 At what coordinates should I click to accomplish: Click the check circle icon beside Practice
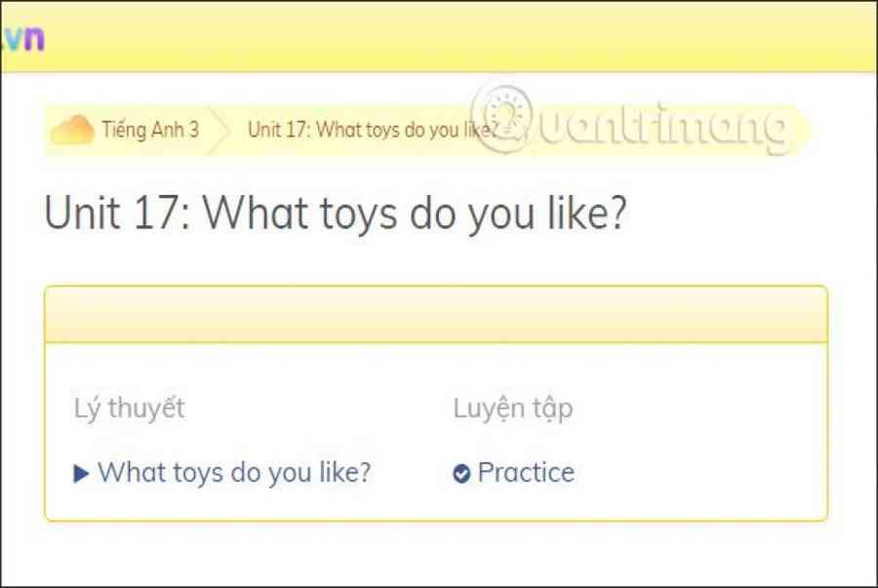tap(461, 474)
